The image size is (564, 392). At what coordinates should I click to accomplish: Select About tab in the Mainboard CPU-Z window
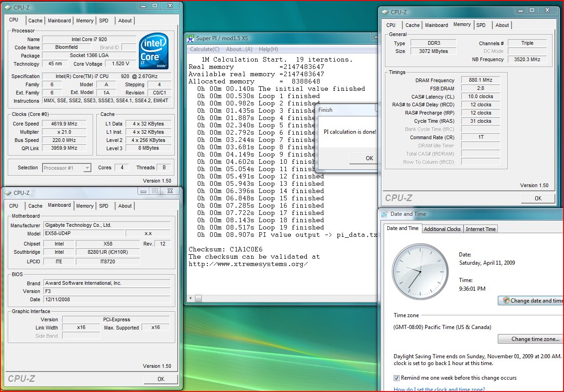click(125, 206)
